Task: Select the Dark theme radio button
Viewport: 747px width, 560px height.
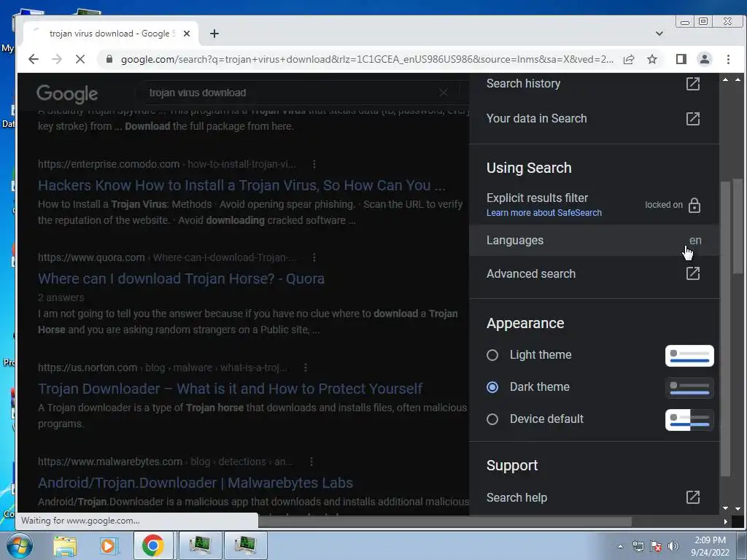Action: tap(492, 387)
